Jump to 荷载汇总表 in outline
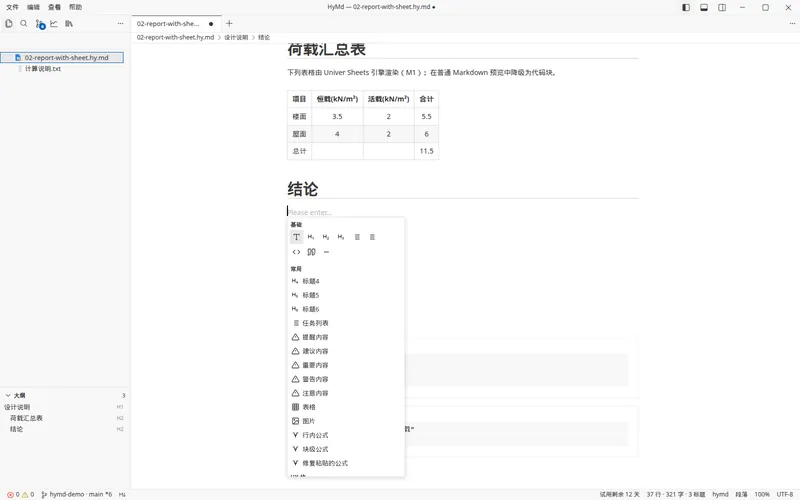 click(27, 418)
